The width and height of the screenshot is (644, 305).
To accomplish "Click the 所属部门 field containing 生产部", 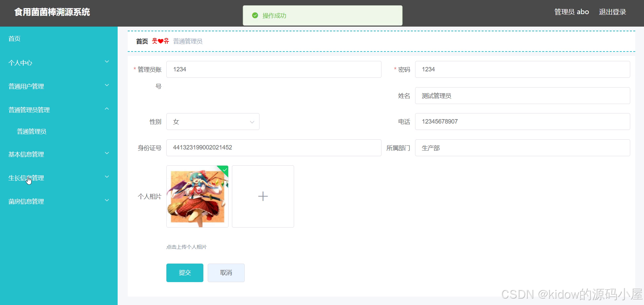I will click(522, 148).
